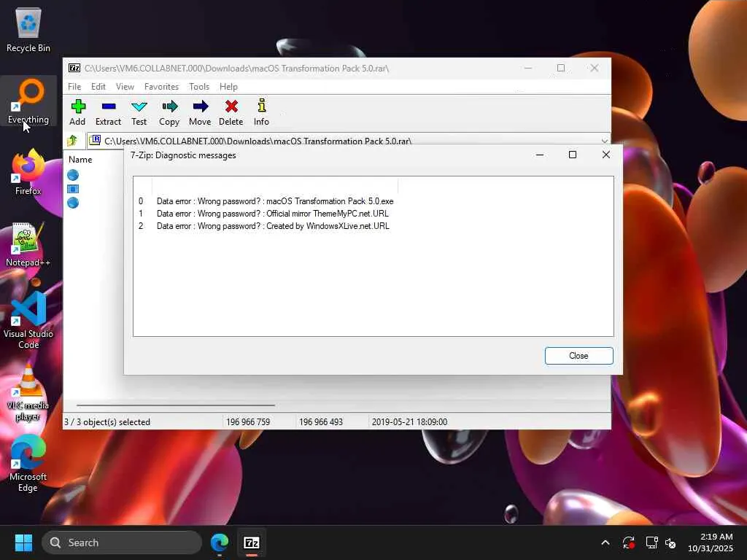Click taskbar clock showing 2:19 AM
Viewport: 747px width, 560px height.
click(x=711, y=542)
